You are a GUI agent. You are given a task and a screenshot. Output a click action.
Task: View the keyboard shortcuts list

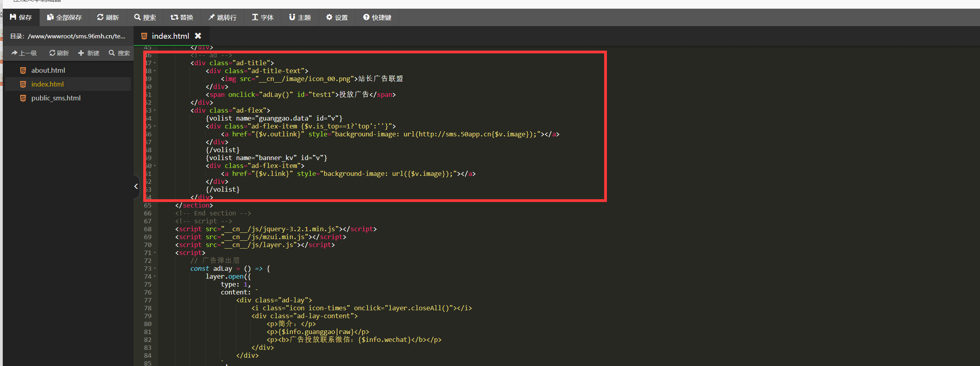[377, 17]
